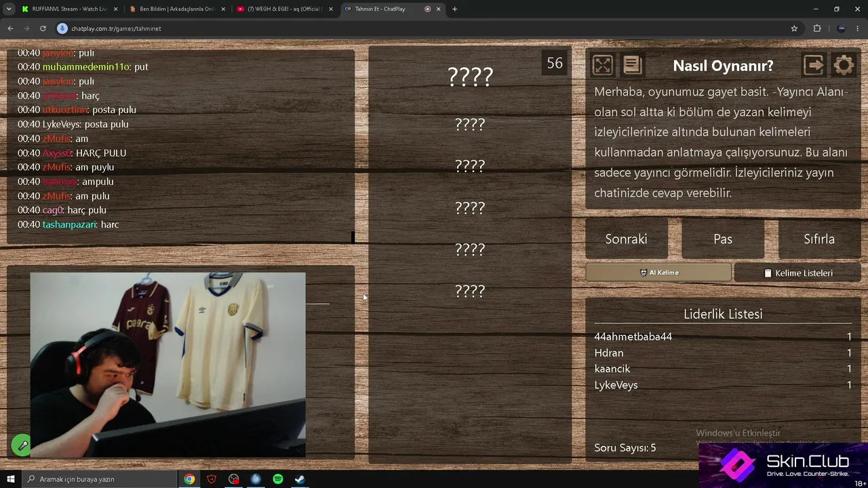
Task: Open the notes icon beside fullscreen
Action: (632, 65)
